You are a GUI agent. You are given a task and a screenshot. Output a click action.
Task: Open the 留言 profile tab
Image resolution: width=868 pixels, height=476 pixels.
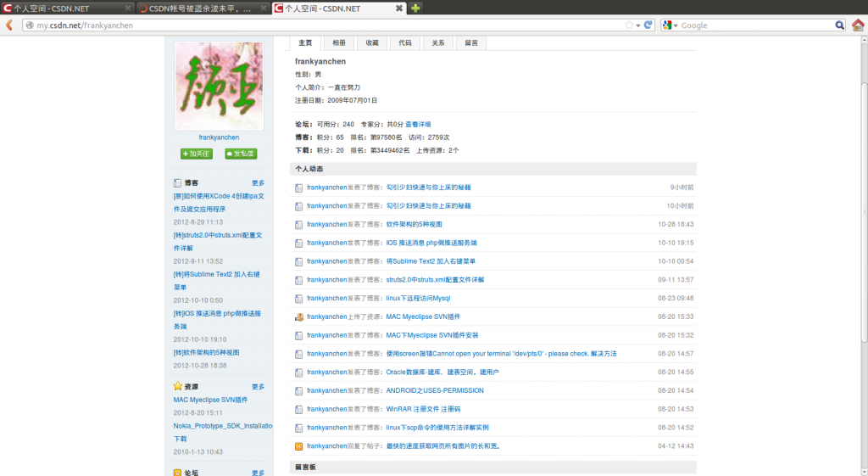tap(471, 42)
